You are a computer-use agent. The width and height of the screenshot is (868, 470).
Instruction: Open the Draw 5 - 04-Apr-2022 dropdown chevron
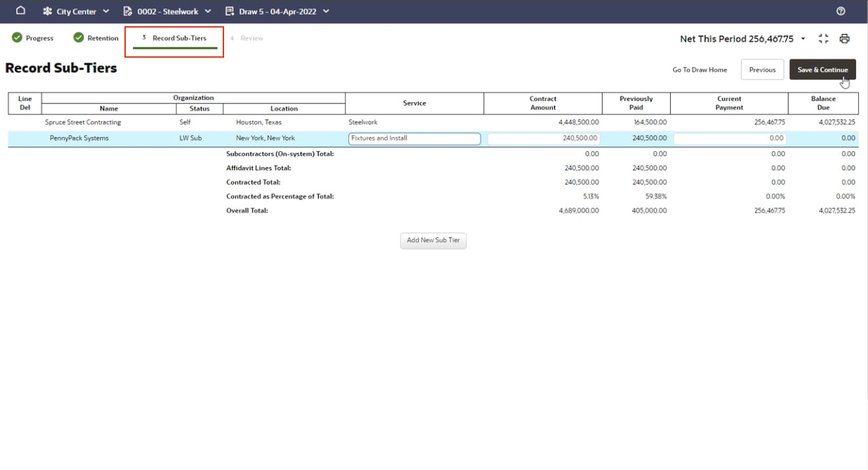[x=326, y=11]
